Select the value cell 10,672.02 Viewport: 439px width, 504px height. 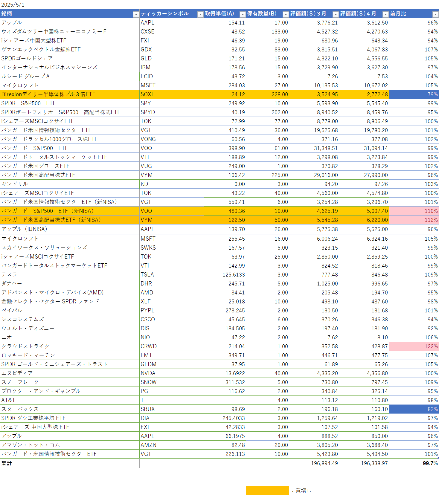click(x=364, y=85)
